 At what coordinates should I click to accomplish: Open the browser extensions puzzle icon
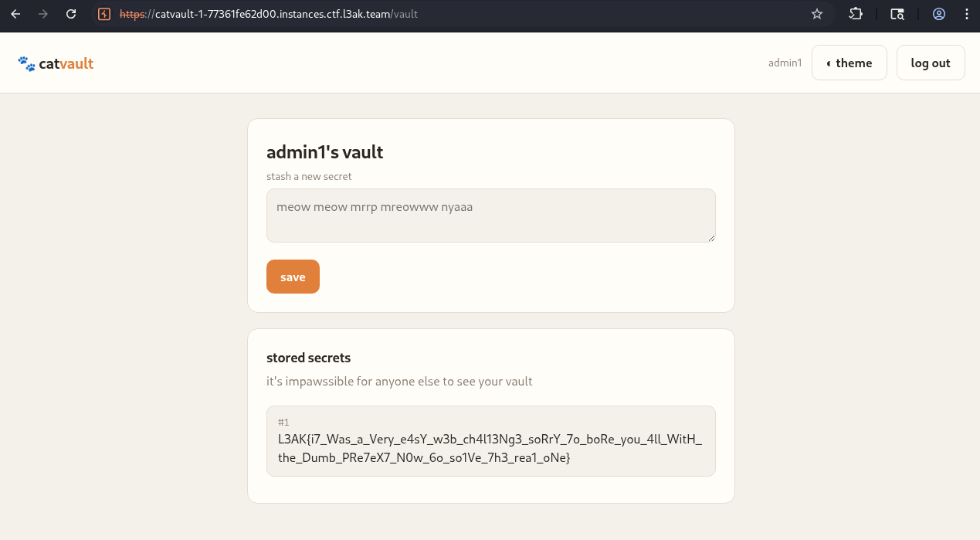[856, 14]
